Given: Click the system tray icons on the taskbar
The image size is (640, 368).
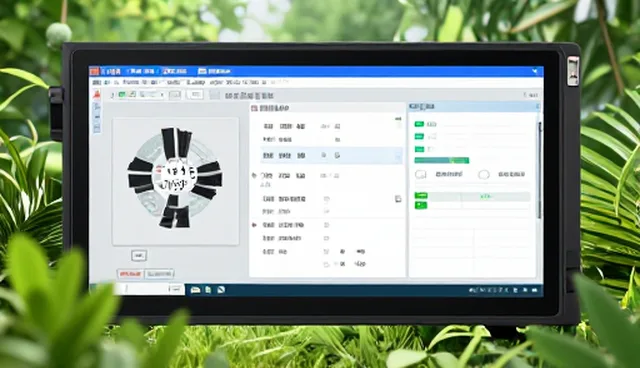Looking at the screenshot, I should 504,290.
